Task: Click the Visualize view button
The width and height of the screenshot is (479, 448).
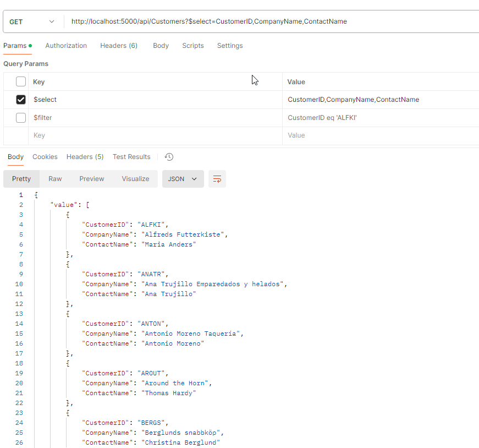Action: point(135,179)
